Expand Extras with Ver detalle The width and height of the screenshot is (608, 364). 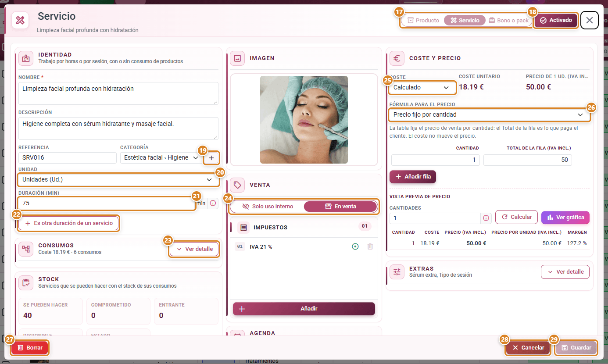coord(565,272)
